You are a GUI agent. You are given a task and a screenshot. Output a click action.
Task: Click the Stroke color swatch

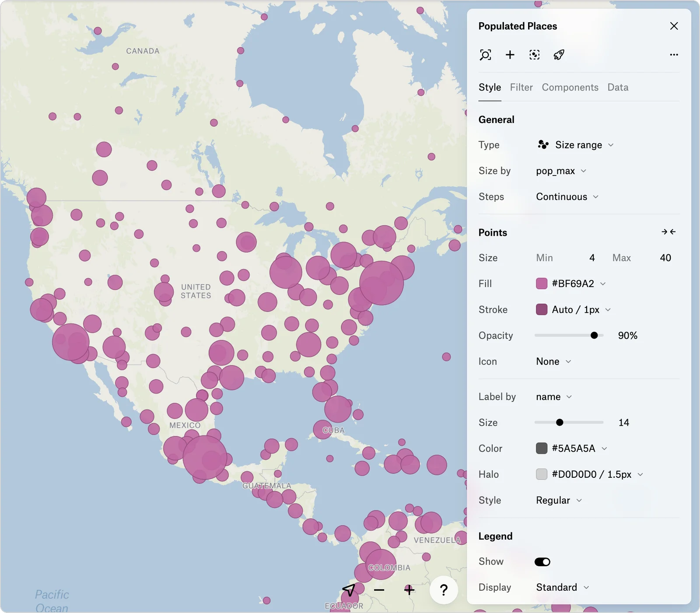coord(542,309)
